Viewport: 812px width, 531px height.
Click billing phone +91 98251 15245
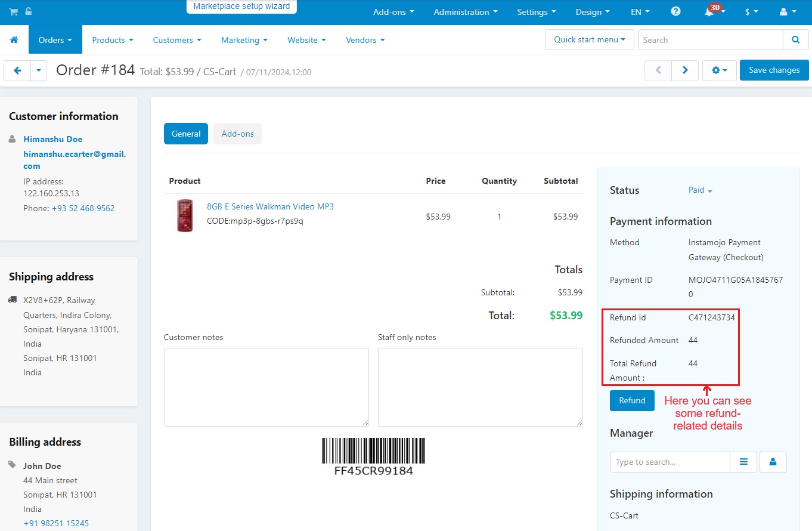(x=56, y=523)
